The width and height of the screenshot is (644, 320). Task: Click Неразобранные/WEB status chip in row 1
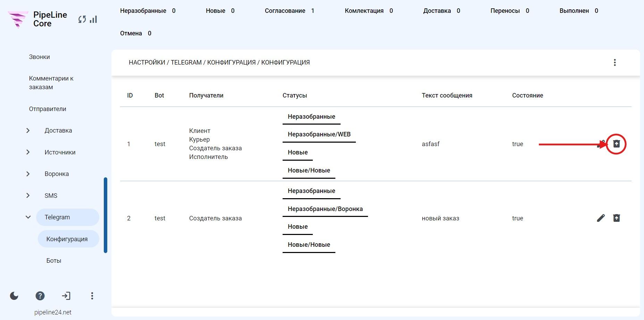click(319, 135)
